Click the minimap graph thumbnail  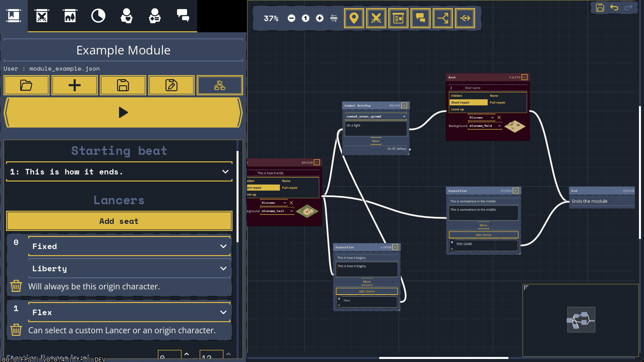click(x=581, y=319)
